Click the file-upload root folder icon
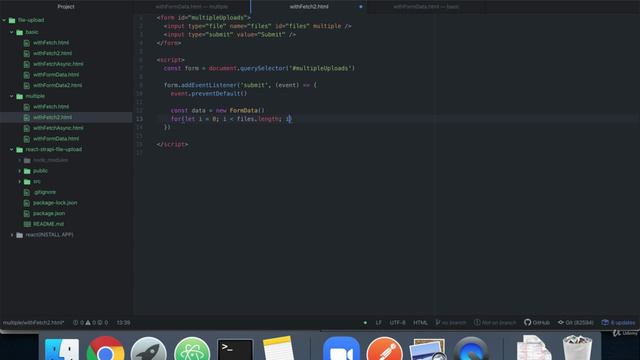The width and height of the screenshot is (640, 360). coord(12,20)
